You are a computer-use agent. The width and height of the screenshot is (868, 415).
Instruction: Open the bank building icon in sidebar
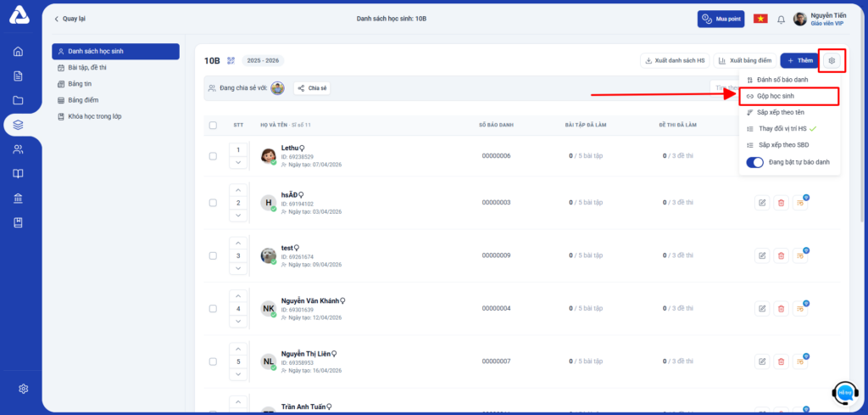(19, 198)
